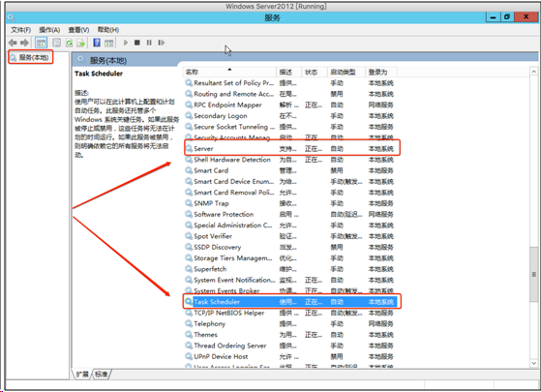The image size is (541, 392).
Task: Click the Properties toolbar icon
Action: pos(56,43)
